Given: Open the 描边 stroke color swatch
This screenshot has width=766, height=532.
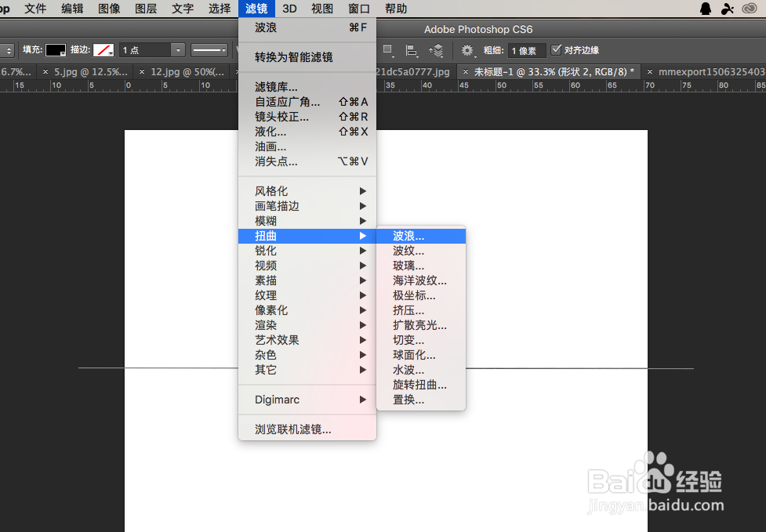Looking at the screenshot, I should [103, 50].
